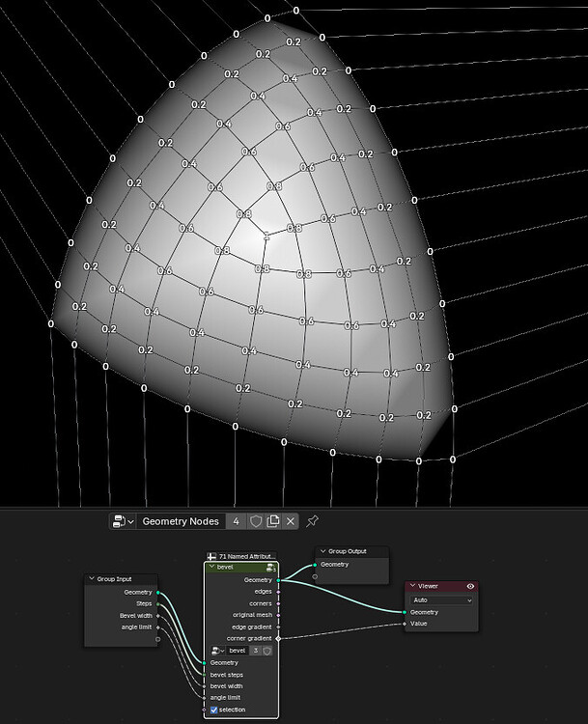Screen dimensions: 588x724
Task: Open the node tree browse dropdown
Action: [124, 521]
